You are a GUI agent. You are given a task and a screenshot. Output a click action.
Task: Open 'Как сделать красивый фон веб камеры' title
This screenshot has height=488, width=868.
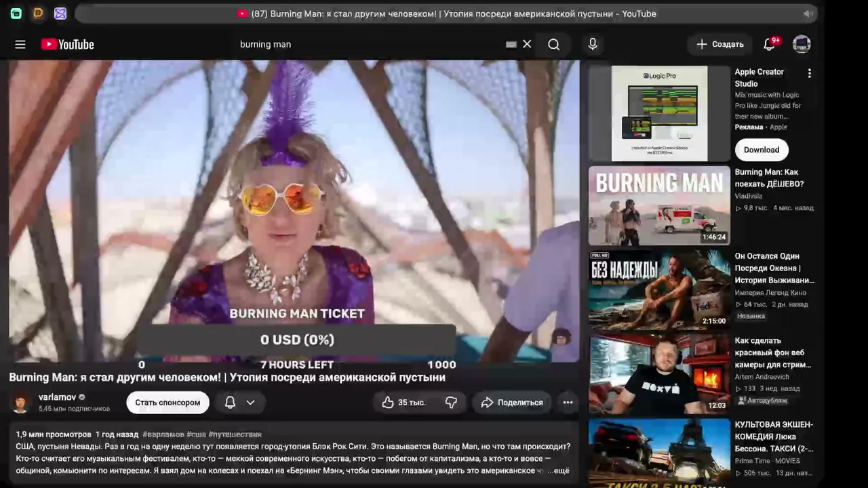click(773, 352)
